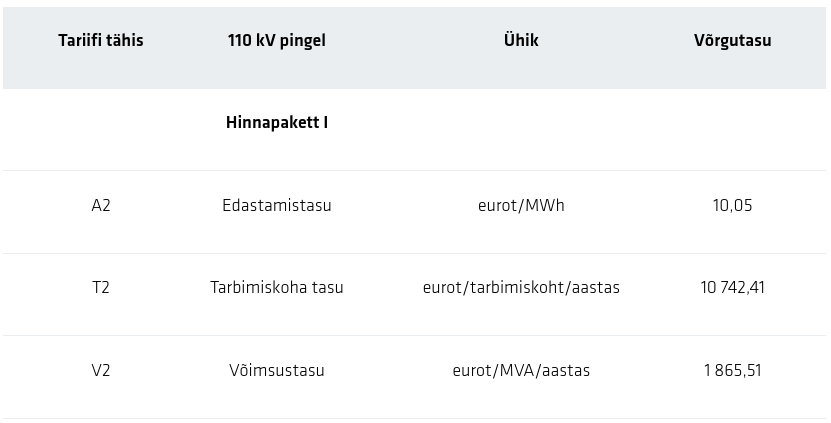Screen dimensions: 831x423
Task: Click the T2 tariff code cell
Action: point(101,288)
